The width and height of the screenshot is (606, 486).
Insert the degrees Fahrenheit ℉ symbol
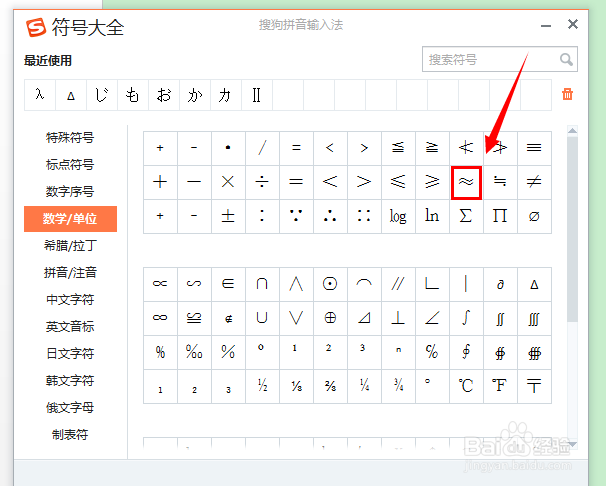(500, 386)
